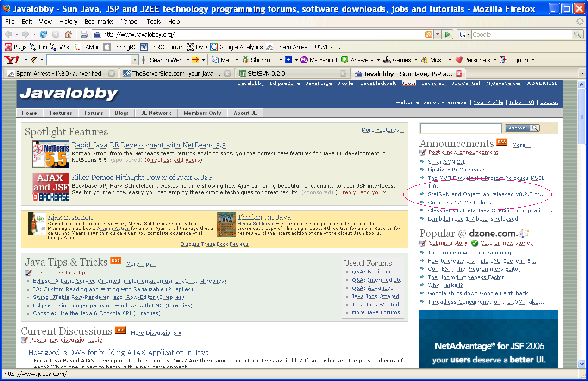Click the NetAdvantage for JSF 2006 ad banner
Viewport: 588px width, 381px height.
pos(489,339)
